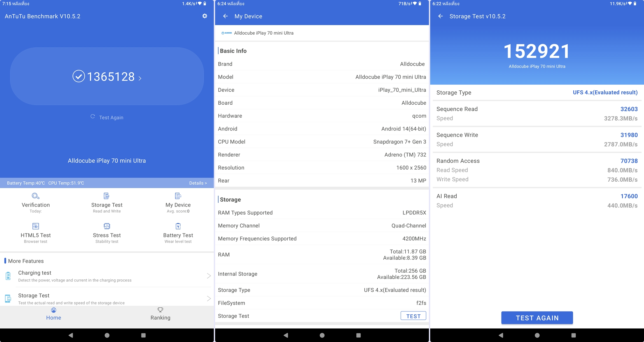The width and height of the screenshot is (644, 342).
Task: Tap the Test Again refresh icon
Action: 93,116
